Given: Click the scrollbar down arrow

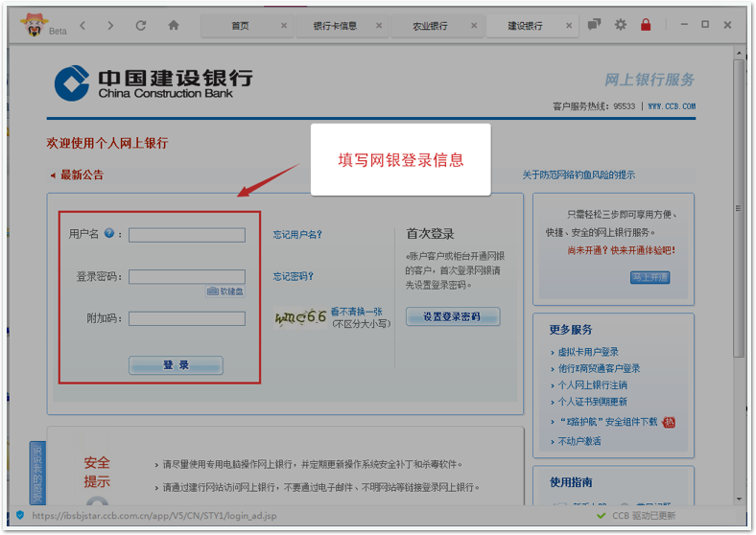Looking at the screenshot, I should click(x=739, y=499).
